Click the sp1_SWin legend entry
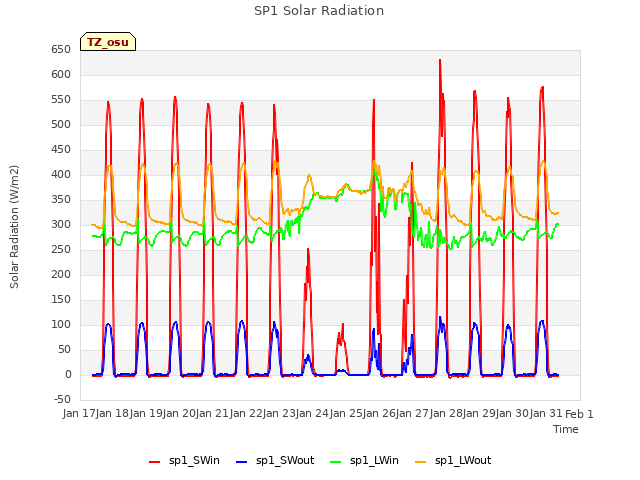Image resolution: width=640 pixels, height=480 pixels. point(184,461)
